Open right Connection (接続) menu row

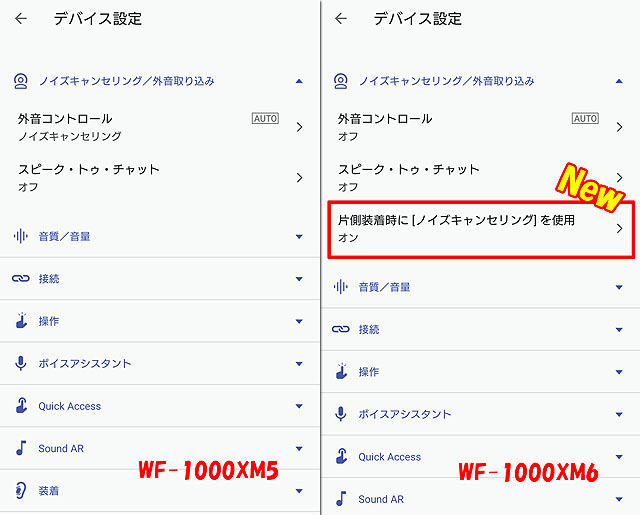click(x=478, y=329)
